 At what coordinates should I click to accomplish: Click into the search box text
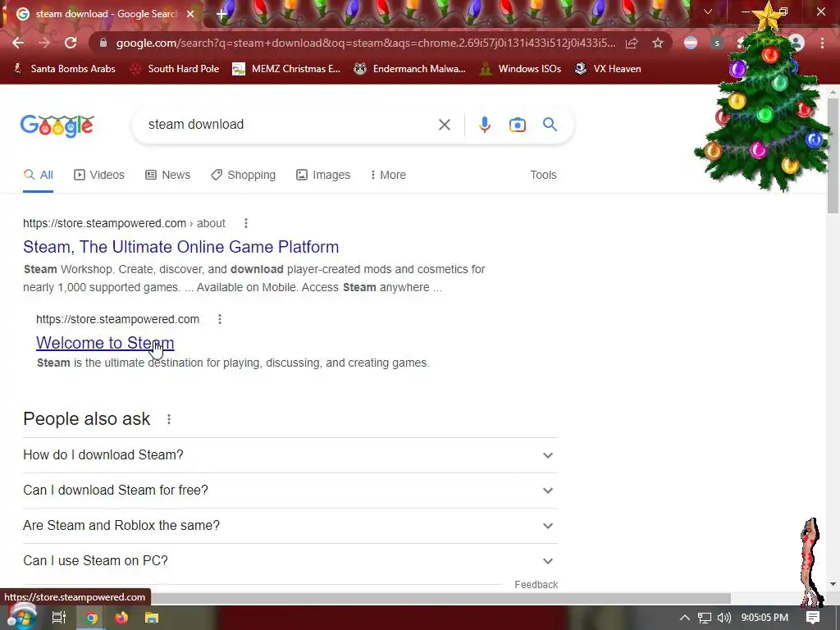click(x=196, y=125)
